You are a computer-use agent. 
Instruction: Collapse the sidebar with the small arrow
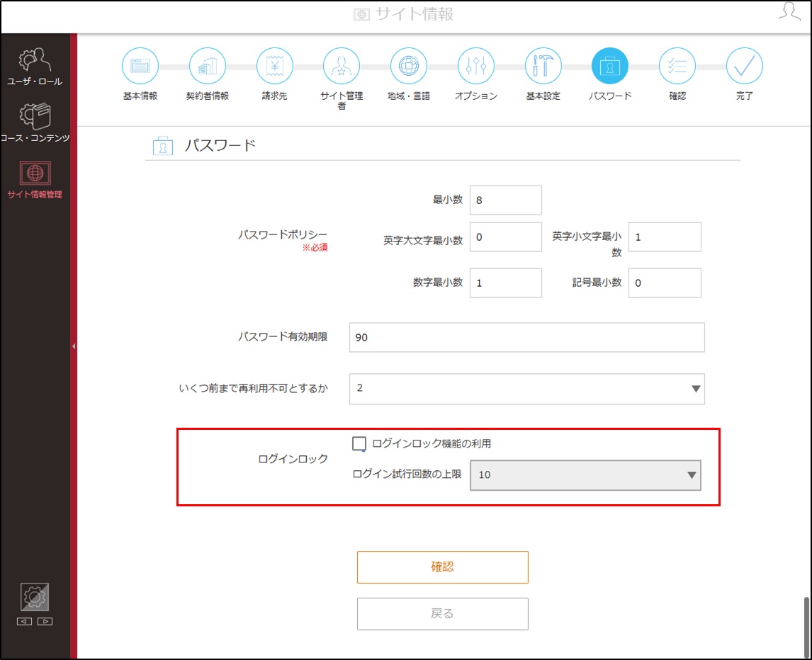(x=74, y=346)
